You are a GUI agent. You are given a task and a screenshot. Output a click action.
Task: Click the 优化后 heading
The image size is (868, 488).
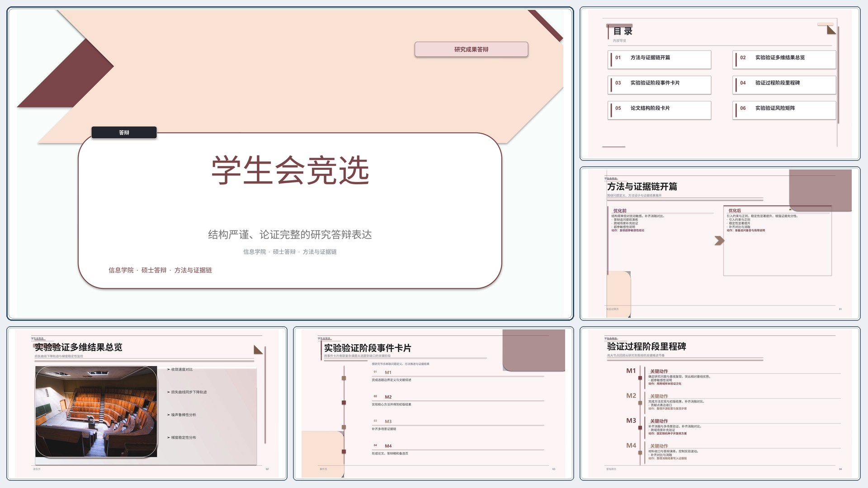pyautogui.click(x=735, y=211)
